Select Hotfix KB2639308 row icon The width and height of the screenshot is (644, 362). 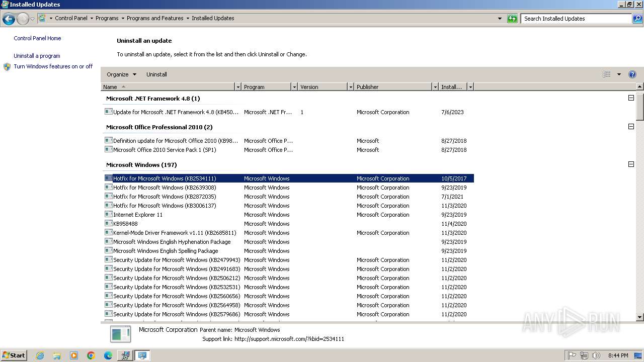[108, 187]
